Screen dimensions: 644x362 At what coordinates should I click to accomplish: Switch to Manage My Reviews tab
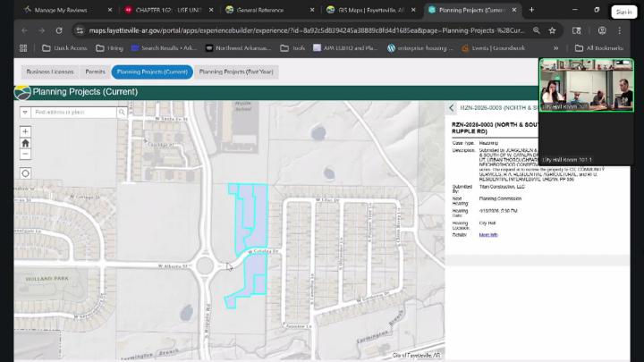[x=61, y=10]
